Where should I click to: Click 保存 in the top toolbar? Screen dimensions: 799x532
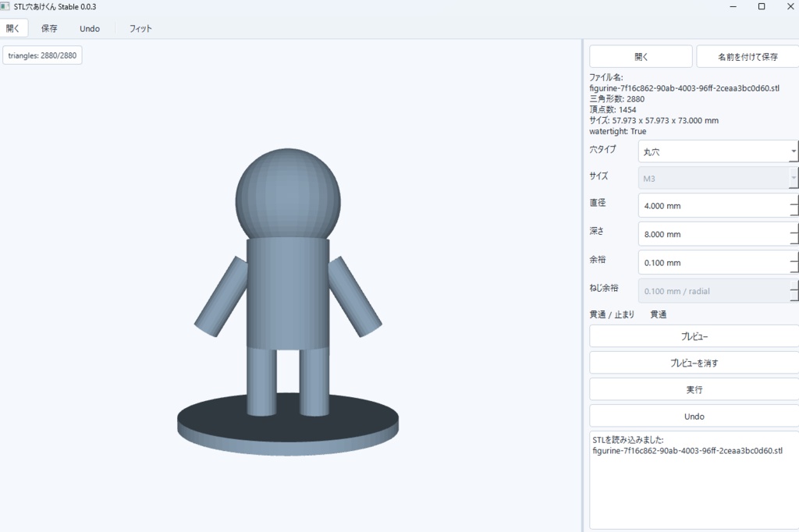click(x=49, y=29)
